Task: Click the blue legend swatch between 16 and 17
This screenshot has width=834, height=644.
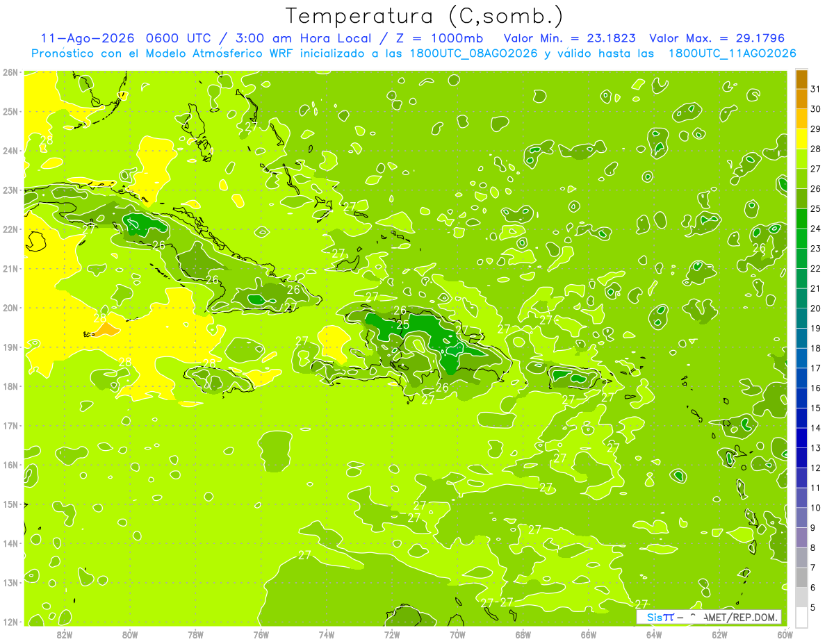Action: pos(802,378)
